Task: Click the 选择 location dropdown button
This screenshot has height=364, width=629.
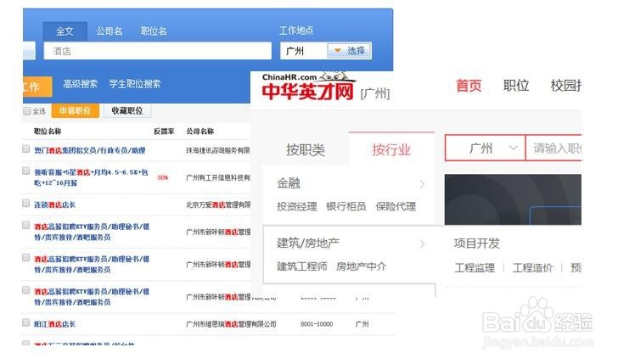Action: click(x=349, y=51)
